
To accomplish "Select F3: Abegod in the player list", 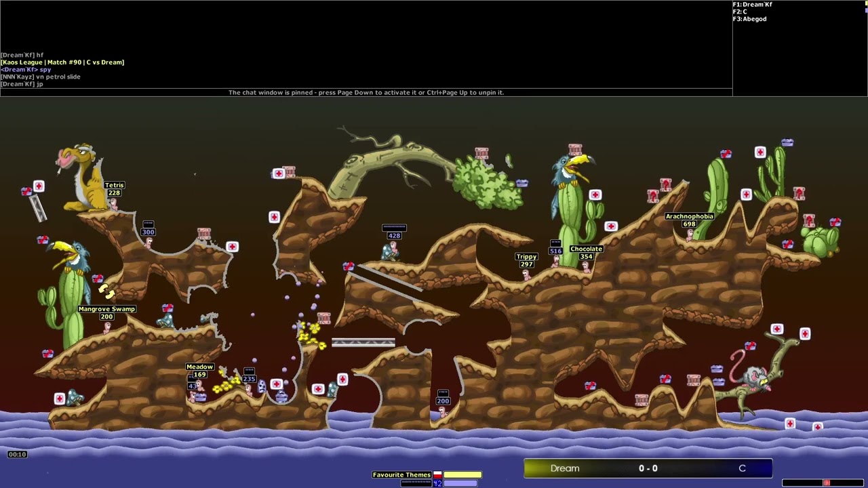I will [x=750, y=19].
